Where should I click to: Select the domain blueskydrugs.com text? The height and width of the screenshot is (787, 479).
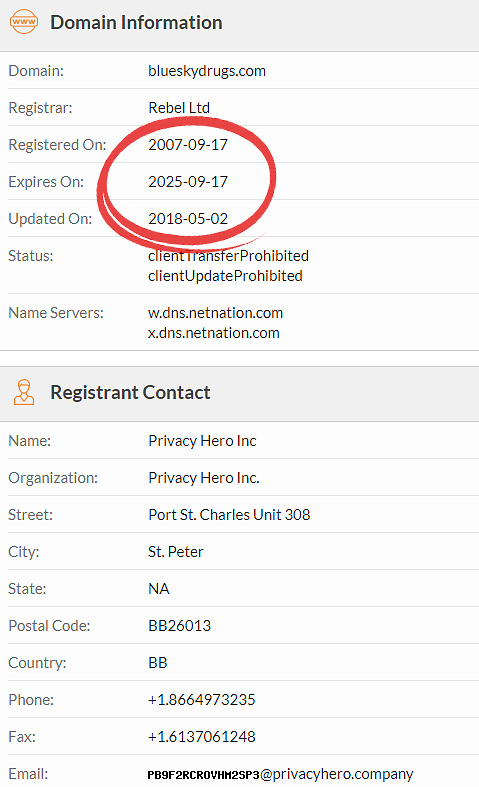(207, 71)
